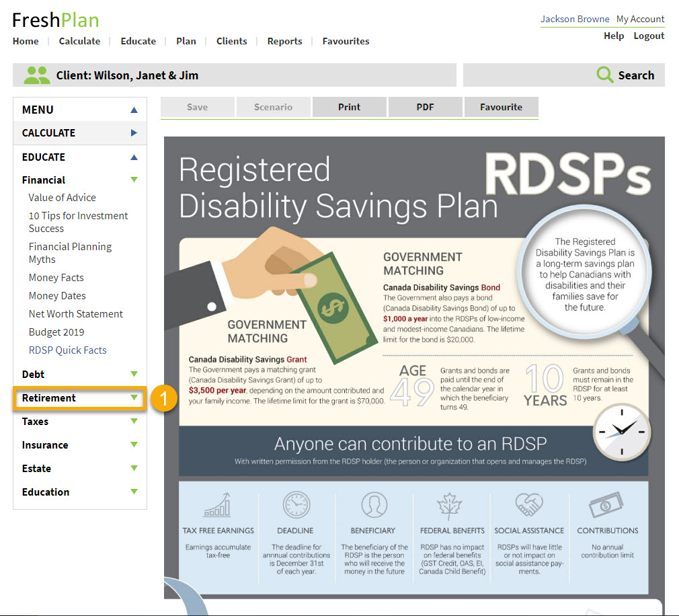The image size is (679, 616).
Task: Open Money Facts
Action: 56,278
